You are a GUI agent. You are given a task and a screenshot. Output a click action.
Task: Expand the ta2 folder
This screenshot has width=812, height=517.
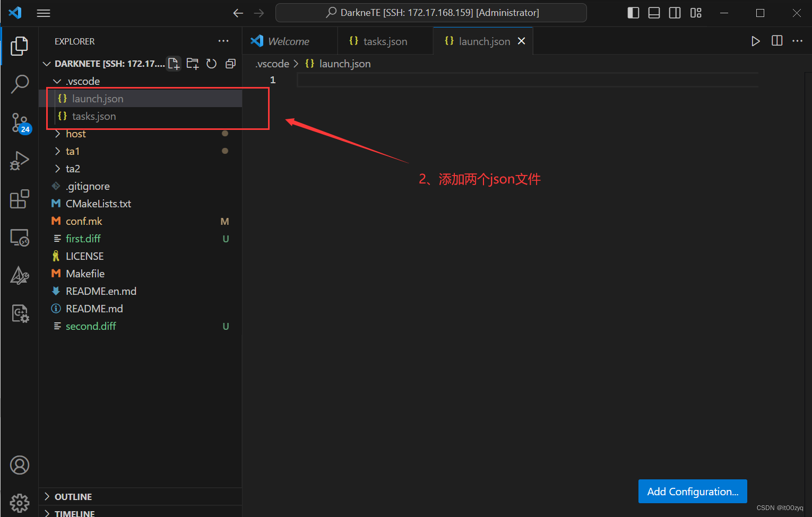141,169
